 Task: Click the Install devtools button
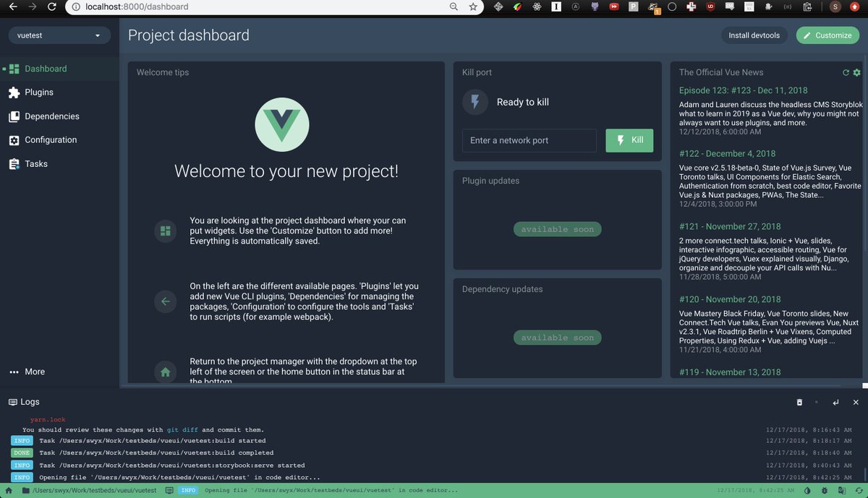pyautogui.click(x=754, y=35)
